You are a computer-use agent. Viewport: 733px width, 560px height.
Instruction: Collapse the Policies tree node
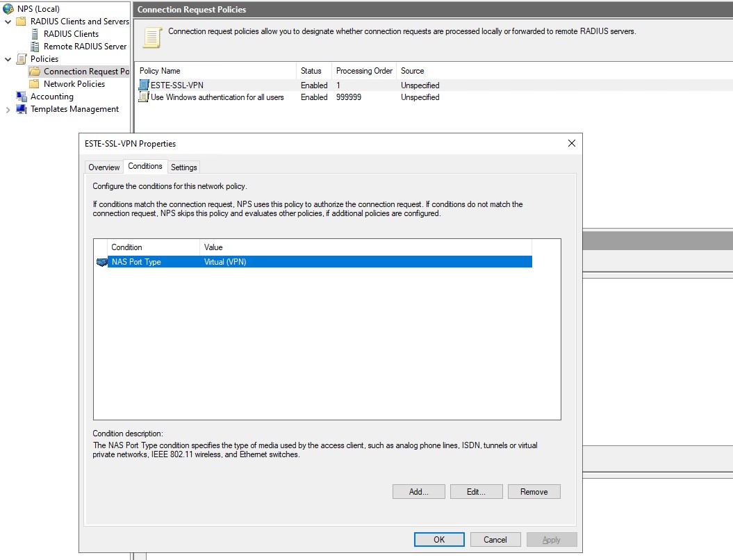8,59
